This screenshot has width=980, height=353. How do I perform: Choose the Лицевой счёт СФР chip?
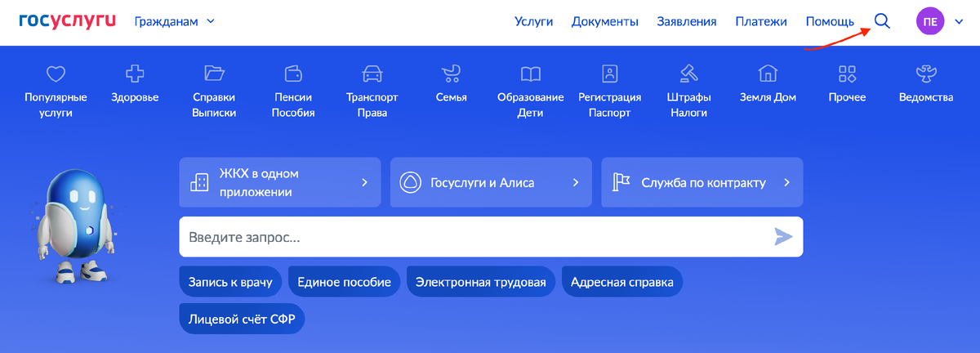point(242,318)
